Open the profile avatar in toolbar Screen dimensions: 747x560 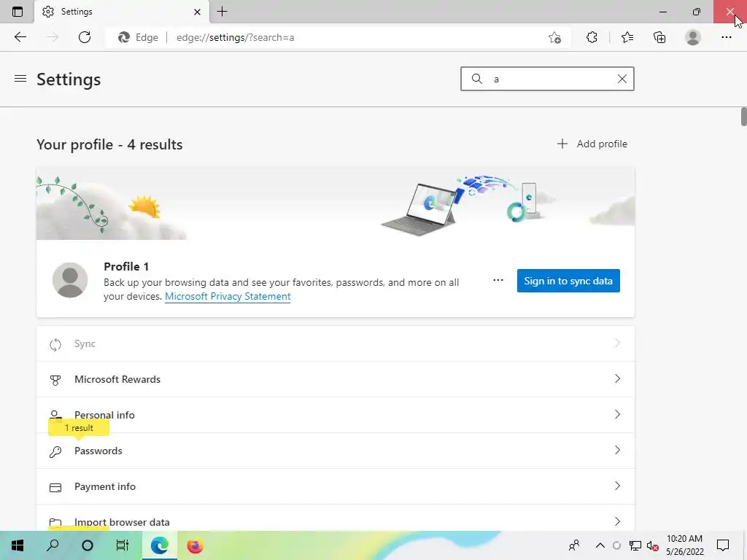[693, 37]
